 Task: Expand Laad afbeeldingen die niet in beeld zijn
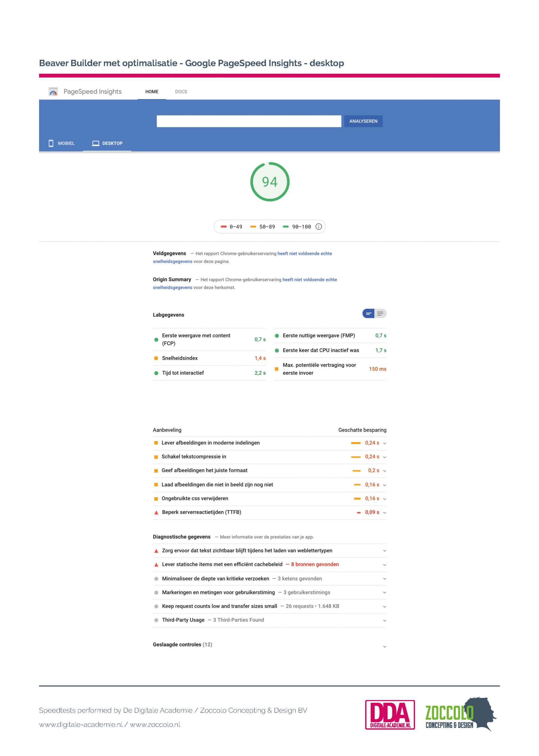385,485
